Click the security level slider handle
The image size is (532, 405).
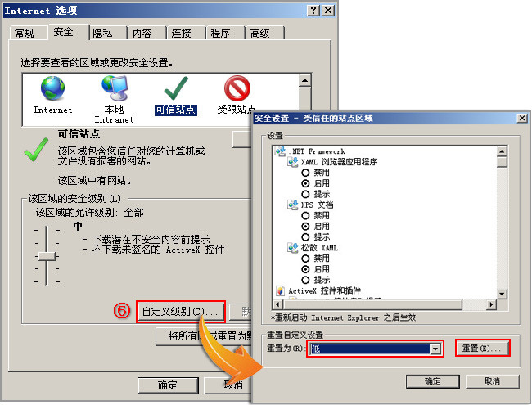(x=47, y=256)
